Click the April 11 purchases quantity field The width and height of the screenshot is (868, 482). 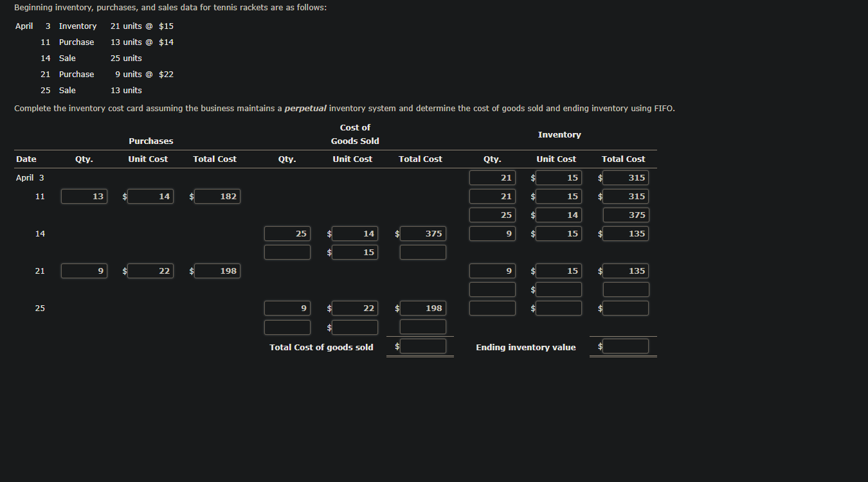[84, 197]
